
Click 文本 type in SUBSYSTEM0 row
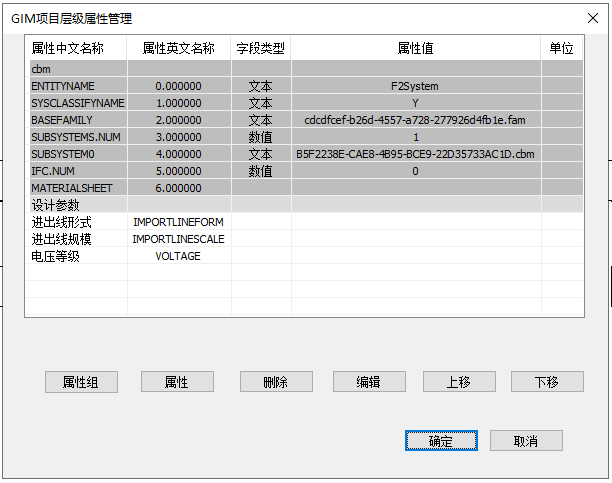[261, 154]
